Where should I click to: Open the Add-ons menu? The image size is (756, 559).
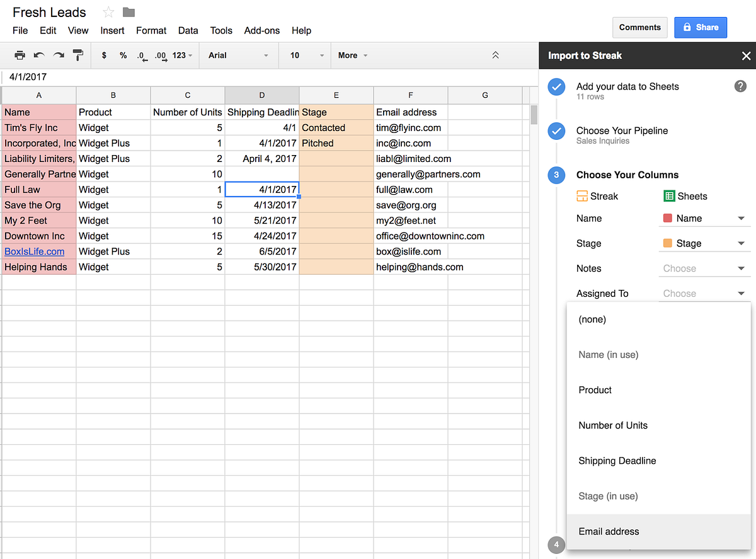(262, 30)
